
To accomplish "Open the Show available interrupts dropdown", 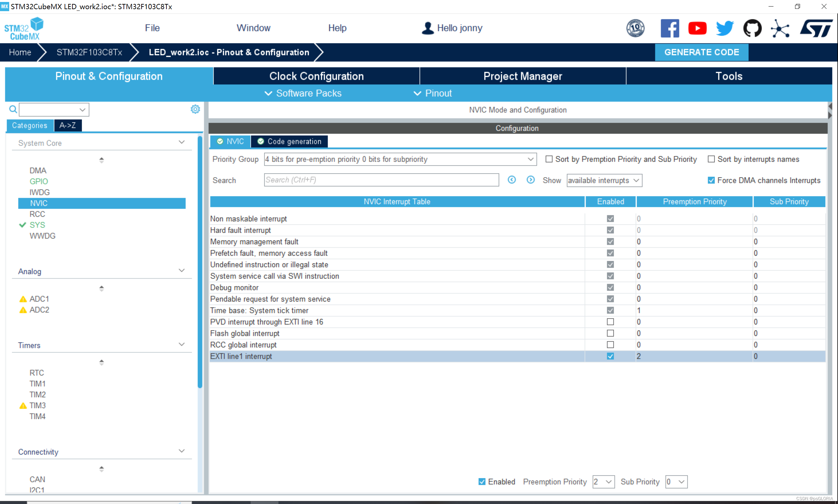I will coord(604,180).
